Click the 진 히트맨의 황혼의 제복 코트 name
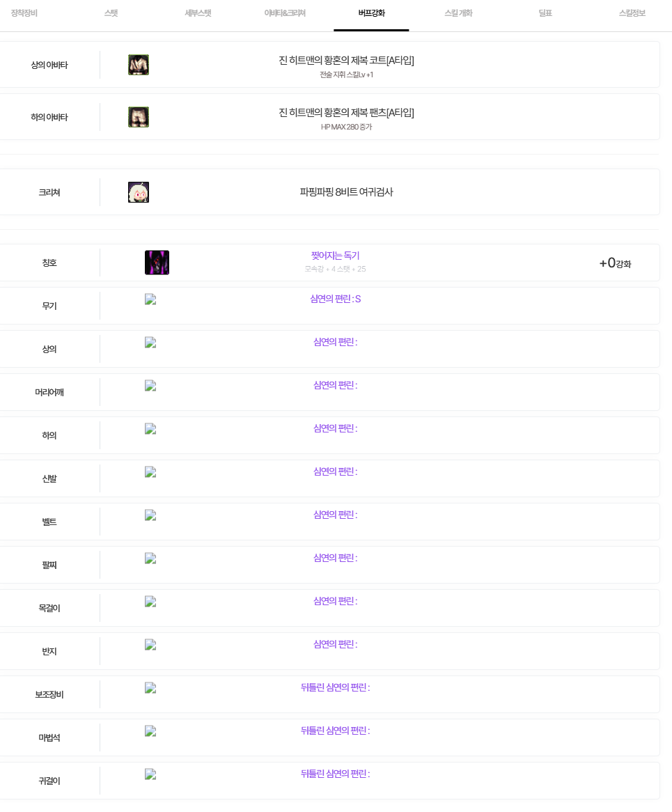 pos(346,61)
